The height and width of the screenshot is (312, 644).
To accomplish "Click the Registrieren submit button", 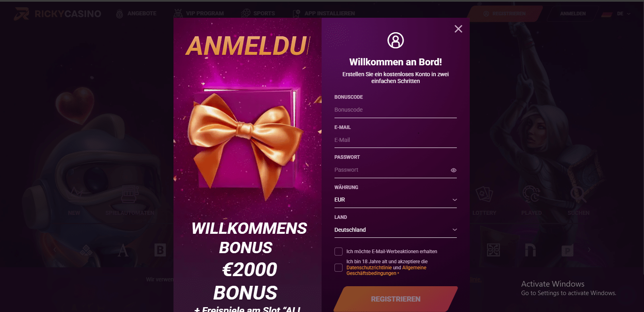I will click(x=396, y=299).
